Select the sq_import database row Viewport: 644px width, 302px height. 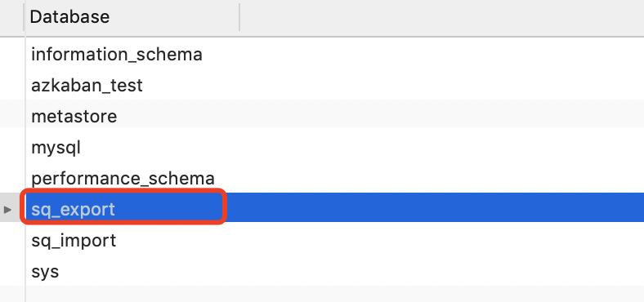click(334, 241)
